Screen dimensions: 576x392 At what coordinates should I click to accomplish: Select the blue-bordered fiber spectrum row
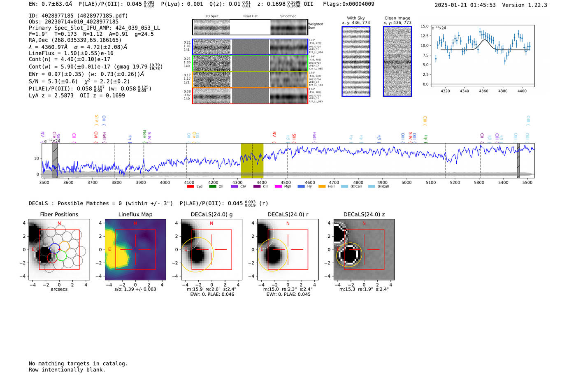pos(250,47)
